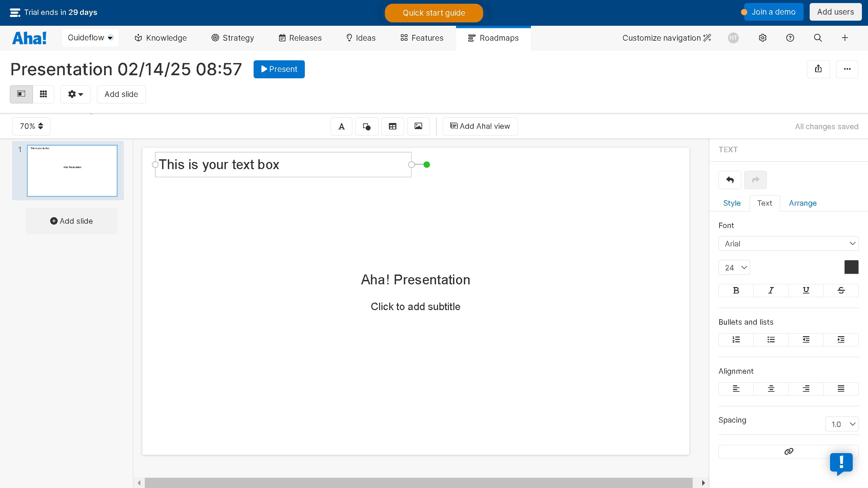Open the line spacing 1.0 dropdown
The width and height of the screenshot is (868, 488).
[x=842, y=424]
